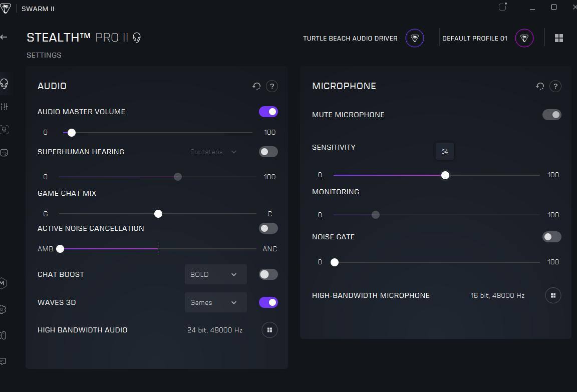The image size is (577, 392).
Task: Click the SWARM II title text
Action: [x=38, y=9]
